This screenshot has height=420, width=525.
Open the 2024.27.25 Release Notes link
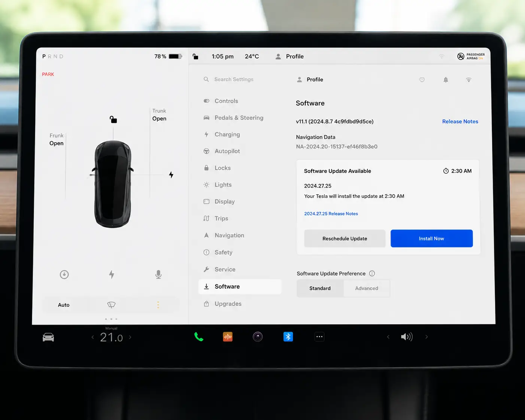331,214
